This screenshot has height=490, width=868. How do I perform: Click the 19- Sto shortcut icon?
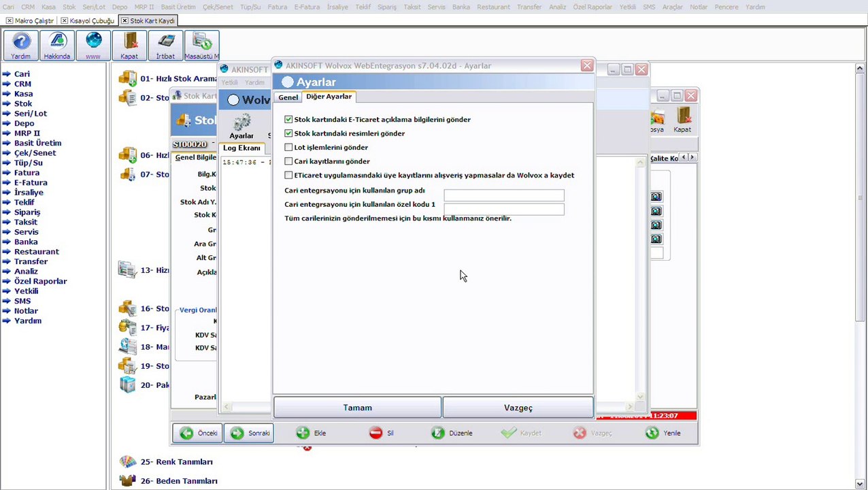[x=128, y=365]
